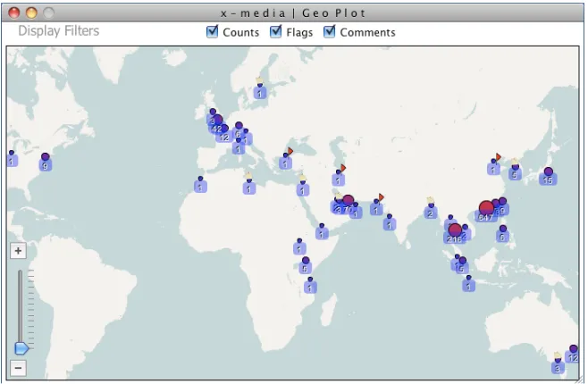The width and height of the screenshot is (588, 384).
Task: Toggle the Comments checkbox
Action: click(x=329, y=32)
